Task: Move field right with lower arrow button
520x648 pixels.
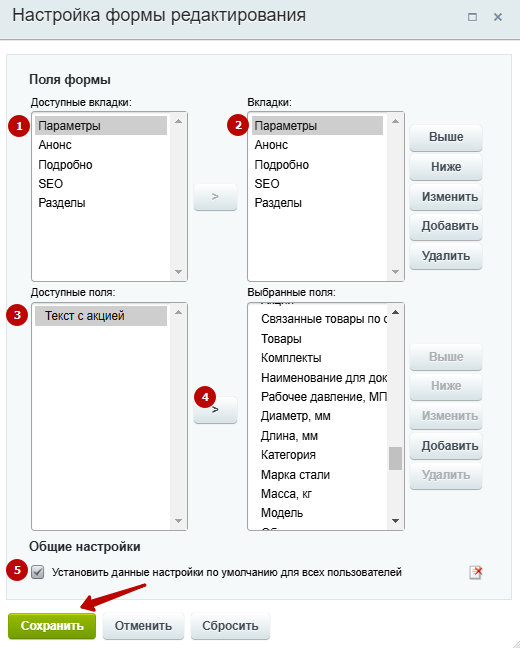Action: (x=215, y=410)
